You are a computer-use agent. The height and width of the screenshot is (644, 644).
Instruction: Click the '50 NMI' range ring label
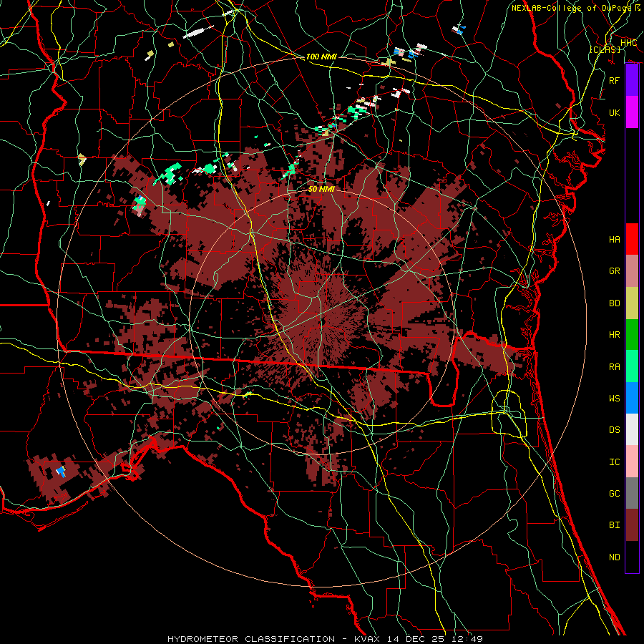tap(321, 189)
